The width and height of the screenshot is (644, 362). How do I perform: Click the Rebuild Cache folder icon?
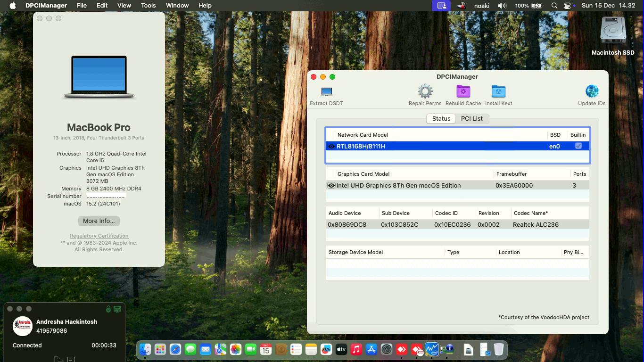click(463, 91)
